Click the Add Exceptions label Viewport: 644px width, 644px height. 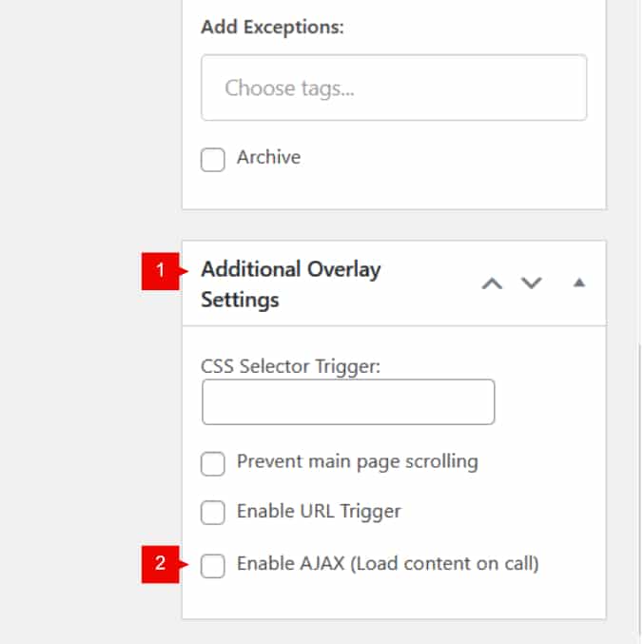click(272, 27)
